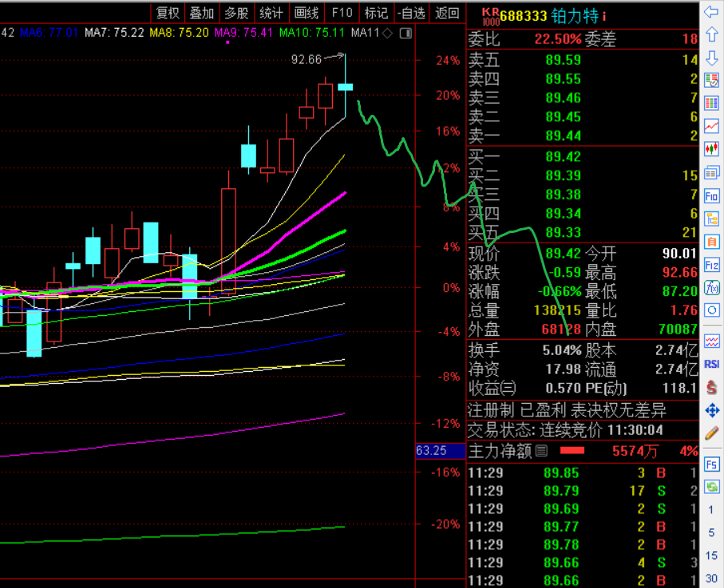Click the F10 company info sidebar icon

pos(711,196)
